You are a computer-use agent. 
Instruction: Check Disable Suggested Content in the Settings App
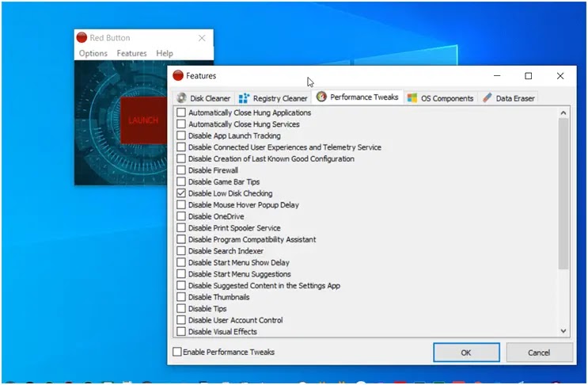click(x=181, y=285)
